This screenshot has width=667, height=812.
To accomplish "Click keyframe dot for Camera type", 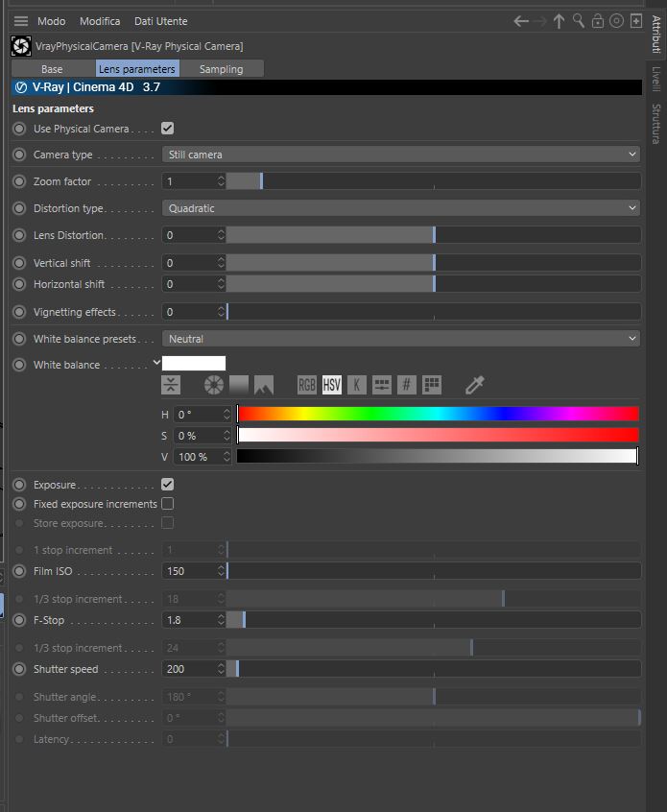I will click(19, 155).
